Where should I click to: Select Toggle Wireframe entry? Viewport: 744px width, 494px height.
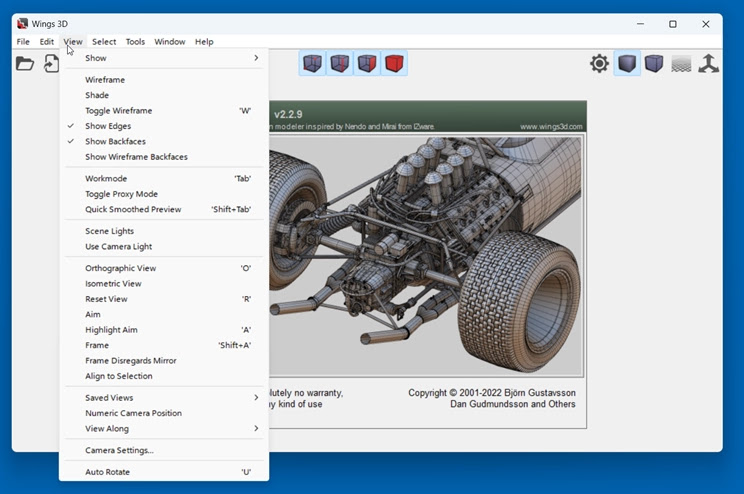pos(164,111)
